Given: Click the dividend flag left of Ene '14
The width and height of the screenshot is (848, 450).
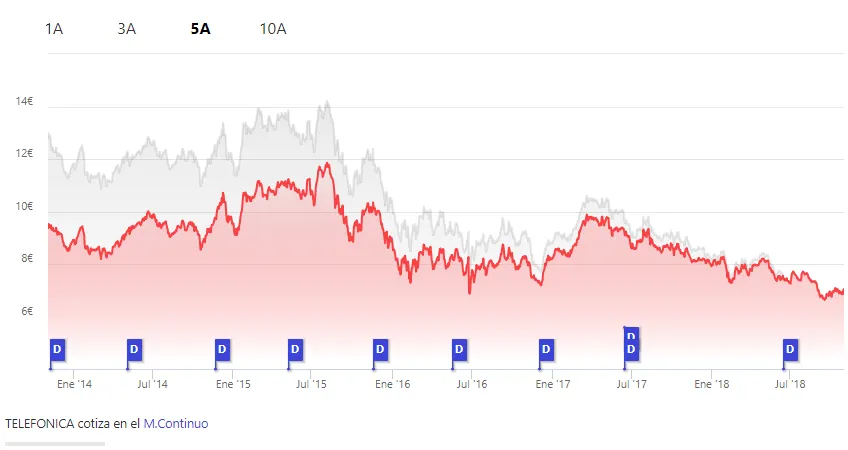Looking at the screenshot, I should [x=57, y=349].
